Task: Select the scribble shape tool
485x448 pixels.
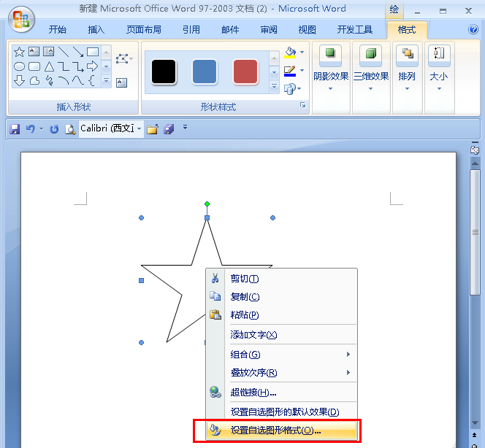Action: [x=49, y=81]
